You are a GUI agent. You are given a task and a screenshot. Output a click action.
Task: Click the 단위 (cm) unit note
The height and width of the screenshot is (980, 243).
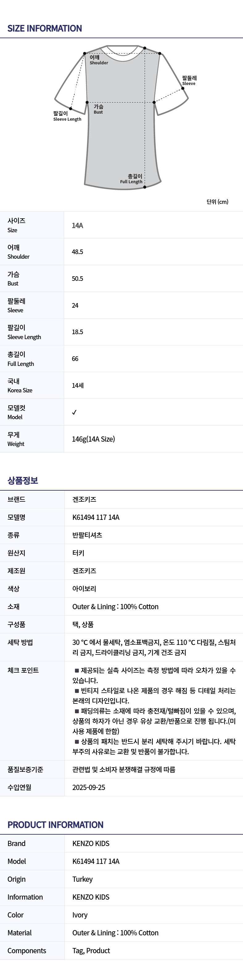217,202
